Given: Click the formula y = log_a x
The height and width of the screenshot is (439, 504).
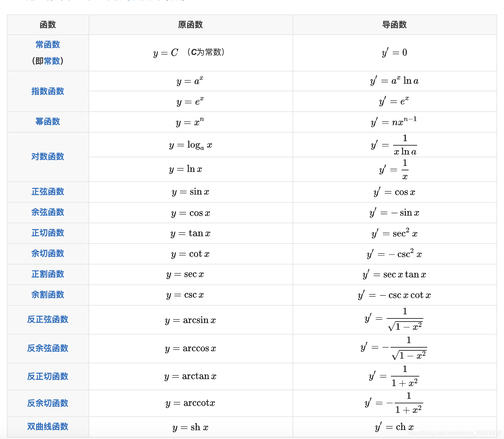Looking at the screenshot, I should point(191,145).
